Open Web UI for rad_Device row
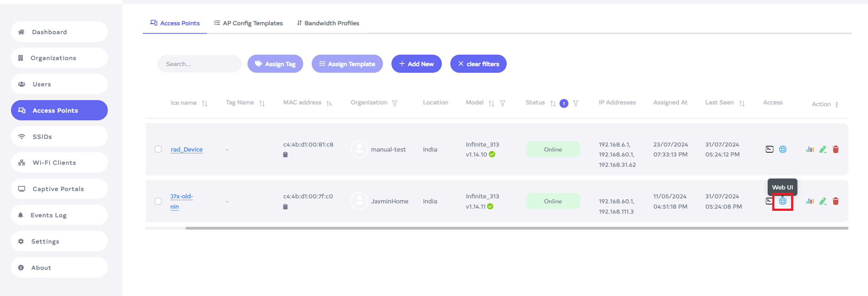Image resolution: width=868 pixels, height=296 pixels. (783, 149)
